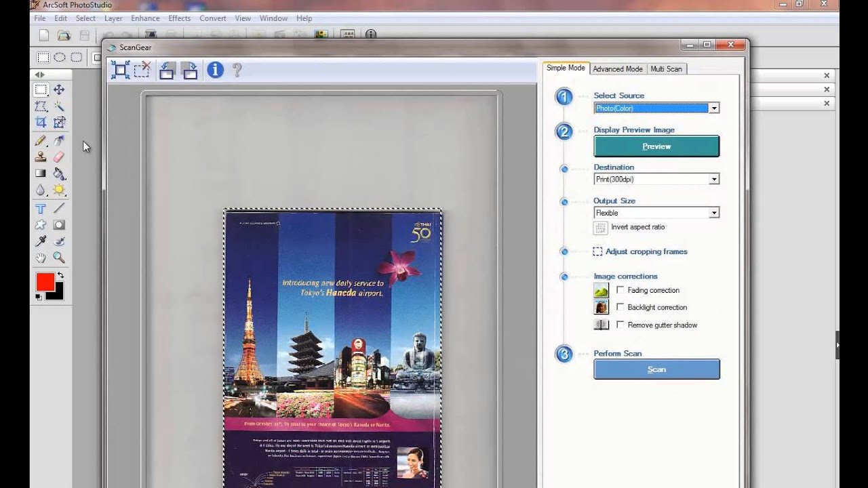
Task: Select the Paint Bucket tool
Action: click(59, 174)
